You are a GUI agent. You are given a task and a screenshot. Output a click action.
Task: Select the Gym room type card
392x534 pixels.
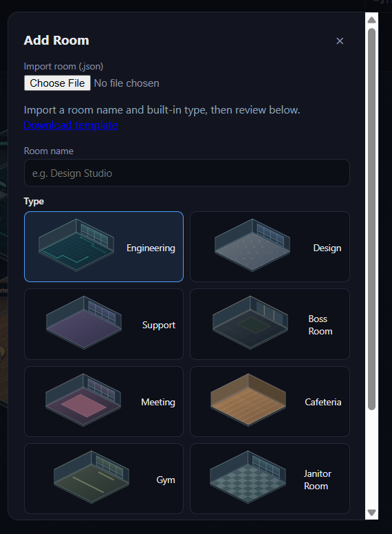(x=104, y=478)
